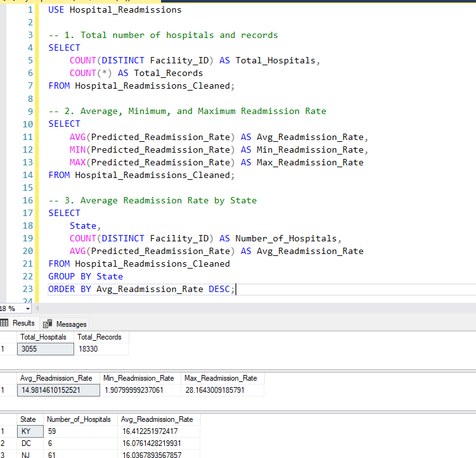Click the cell with 59 hospitals
The image size is (476, 458).
[x=80, y=431]
